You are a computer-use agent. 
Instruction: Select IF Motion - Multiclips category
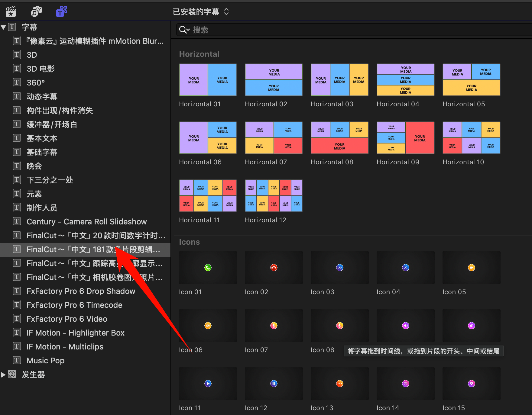pyautogui.click(x=65, y=347)
